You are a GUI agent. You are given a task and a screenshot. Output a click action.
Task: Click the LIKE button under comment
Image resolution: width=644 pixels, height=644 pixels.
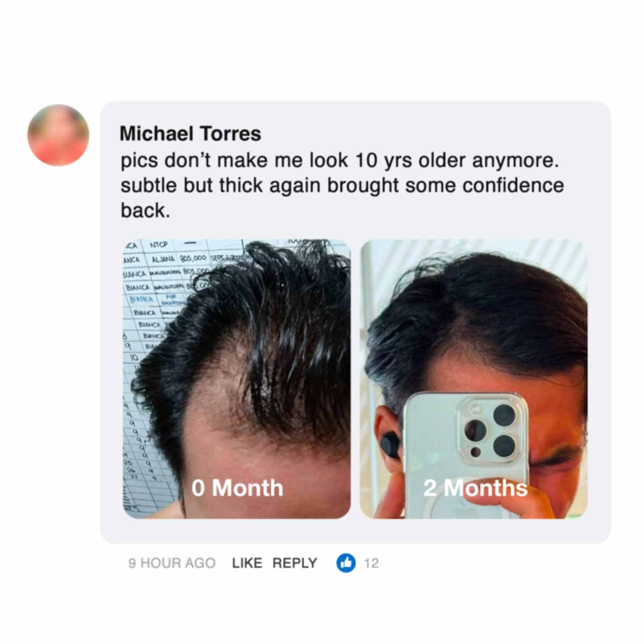coord(247,563)
